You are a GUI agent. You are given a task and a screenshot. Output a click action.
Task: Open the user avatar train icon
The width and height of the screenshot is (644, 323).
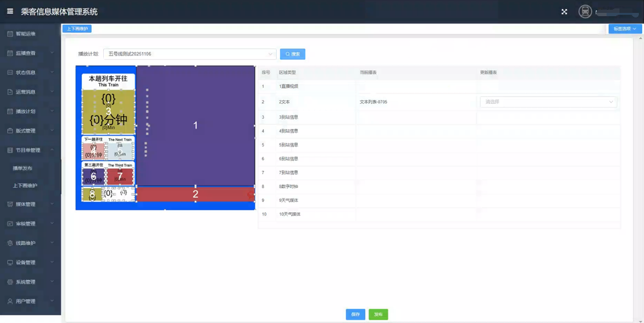point(585,12)
